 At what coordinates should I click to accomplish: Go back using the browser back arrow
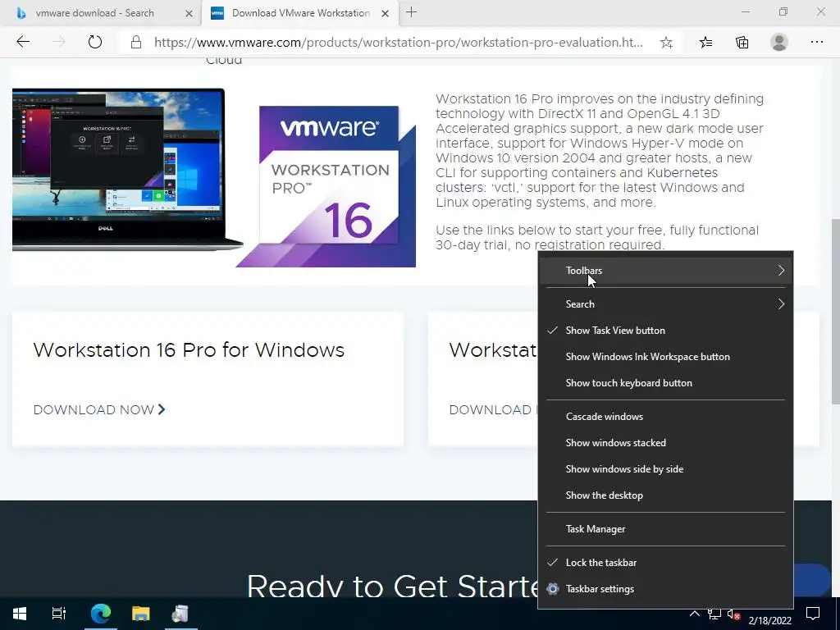coord(23,42)
